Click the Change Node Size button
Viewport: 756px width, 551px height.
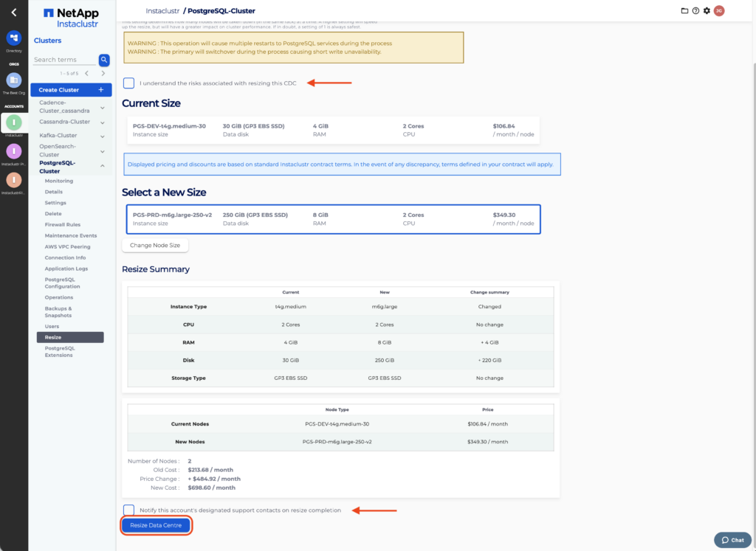pos(155,245)
